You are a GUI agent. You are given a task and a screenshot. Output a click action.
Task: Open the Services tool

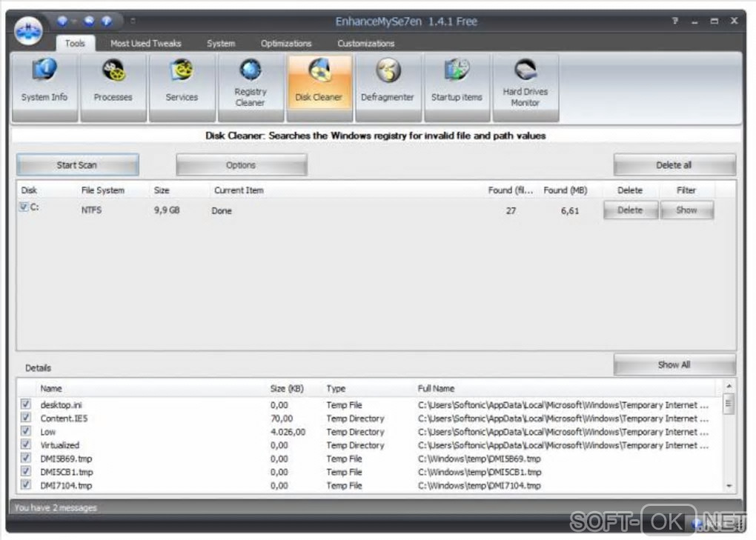point(182,87)
